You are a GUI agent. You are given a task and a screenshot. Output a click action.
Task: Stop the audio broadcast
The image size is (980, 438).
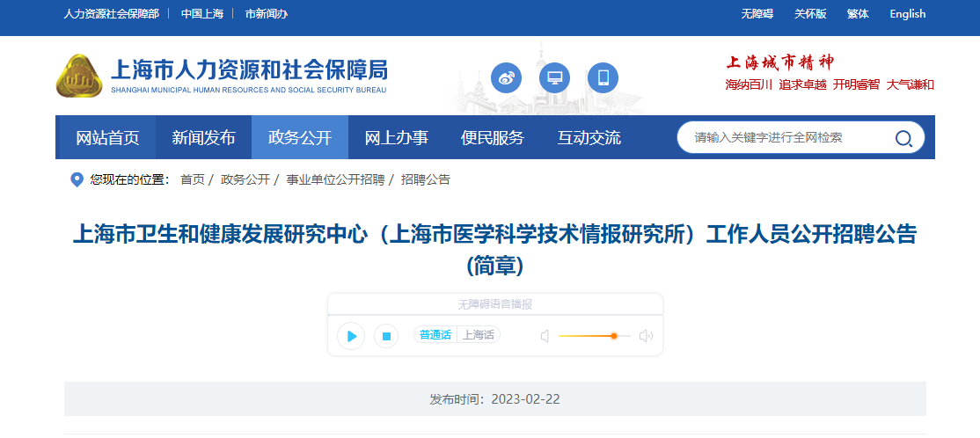[386, 336]
